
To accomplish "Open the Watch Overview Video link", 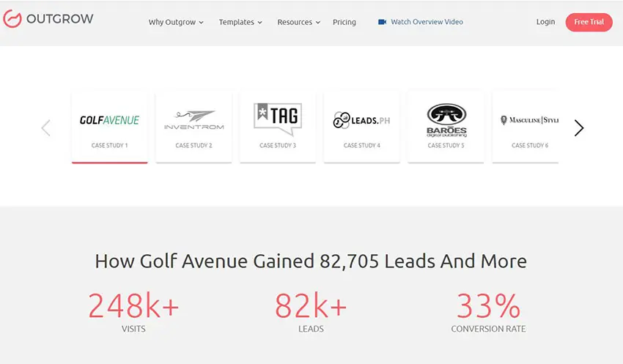I will [427, 22].
